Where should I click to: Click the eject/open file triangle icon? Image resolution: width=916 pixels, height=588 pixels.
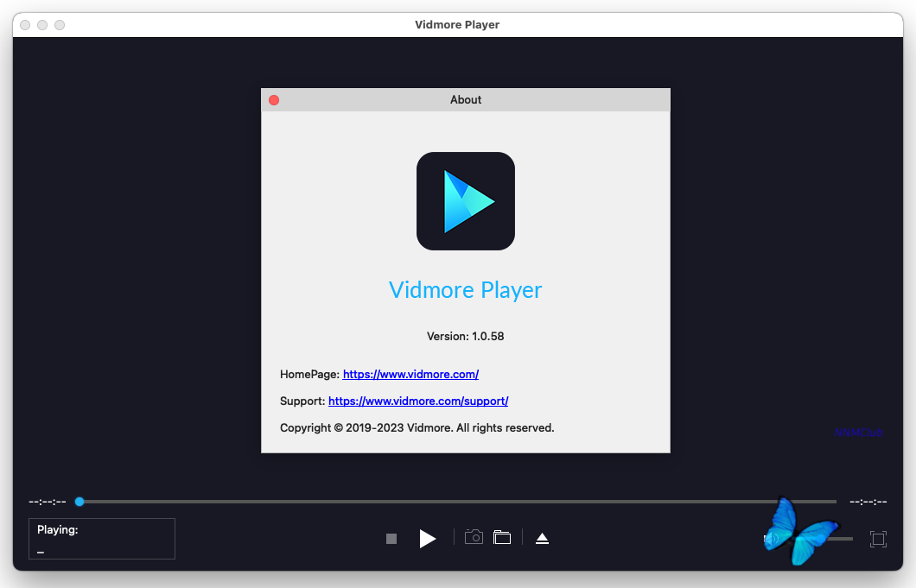tap(542, 539)
